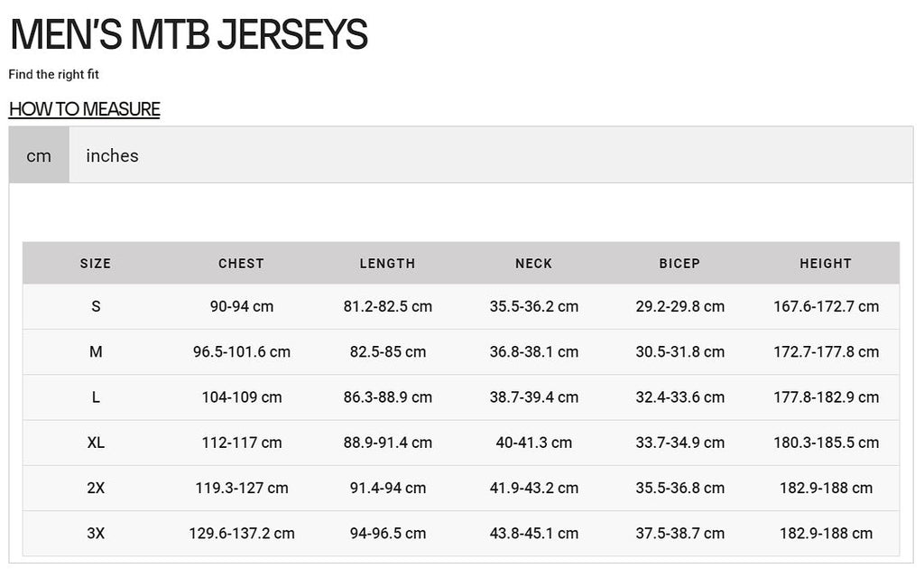Select the L size row label
924x578 pixels.
point(96,397)
